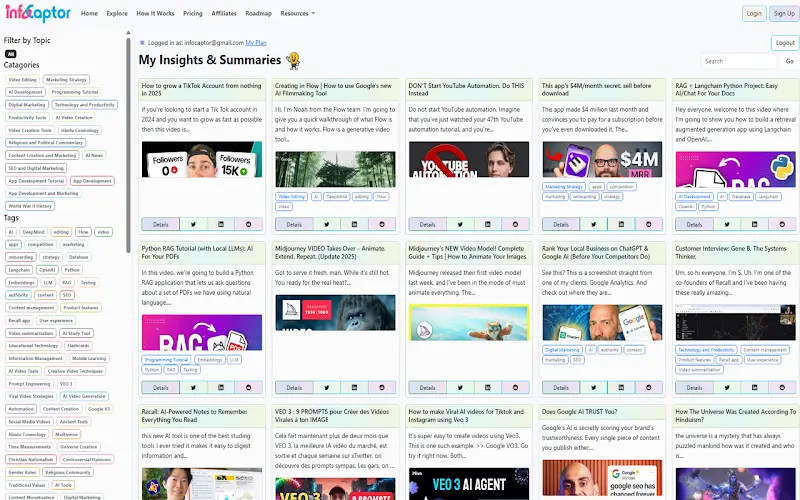Share Creating in Flow card on Reddit
800x500 pixels.
point(382,224)
